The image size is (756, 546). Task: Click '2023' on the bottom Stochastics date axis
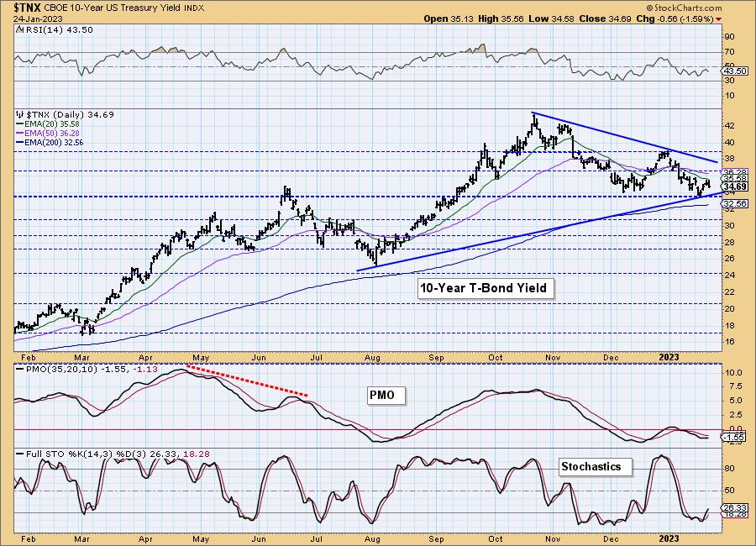[x=669, y=538]
